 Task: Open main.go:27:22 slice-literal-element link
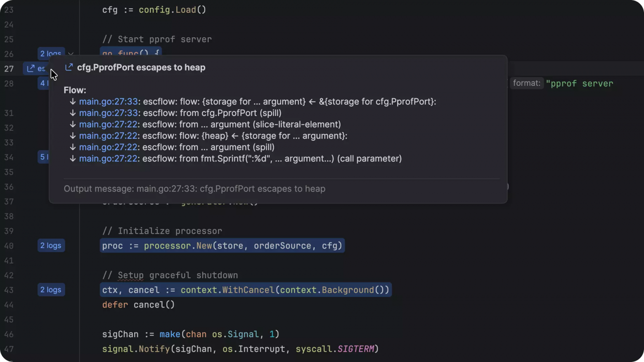[x=108, y=124]
